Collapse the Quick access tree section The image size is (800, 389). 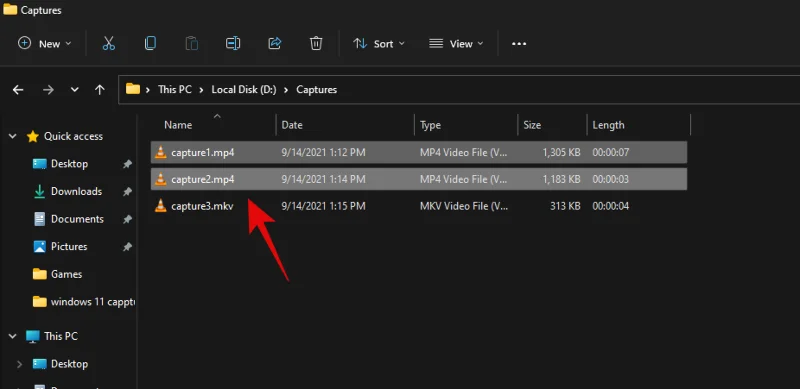pyautogui.click(x=13, y=136)
